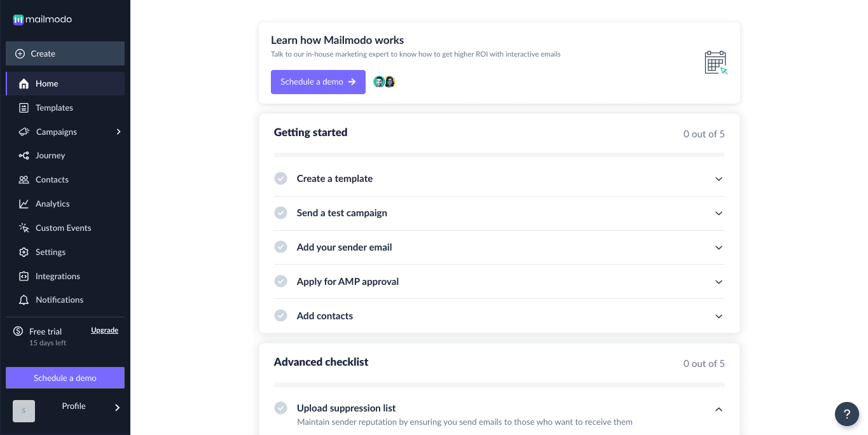
Task: Check off the Apply for AMP approval step
Action: point(280,281)
